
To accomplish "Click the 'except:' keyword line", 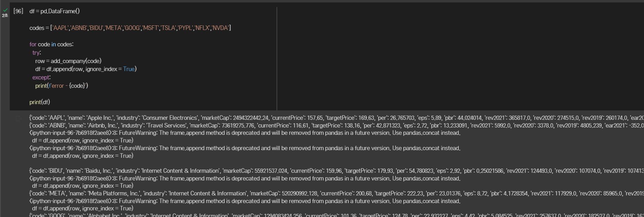I will tap(41, 77).
